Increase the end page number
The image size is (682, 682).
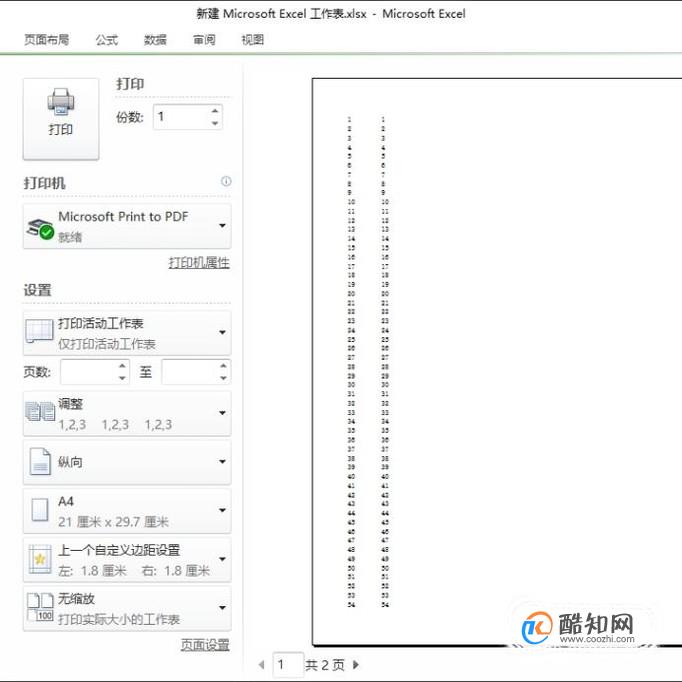coord(224,366)
